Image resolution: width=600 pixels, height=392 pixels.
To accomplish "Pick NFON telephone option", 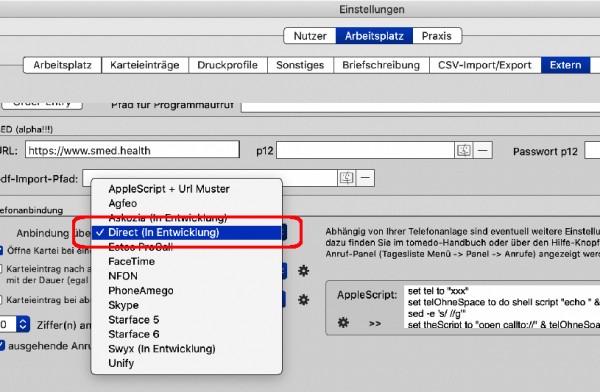I will pyautogui.click(x=186, y=276).
